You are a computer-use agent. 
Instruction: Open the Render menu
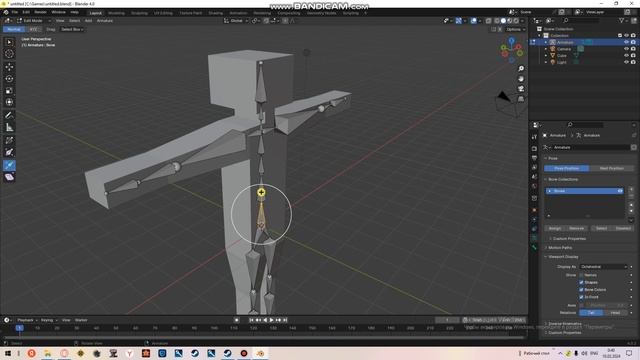tap(40, 12)
